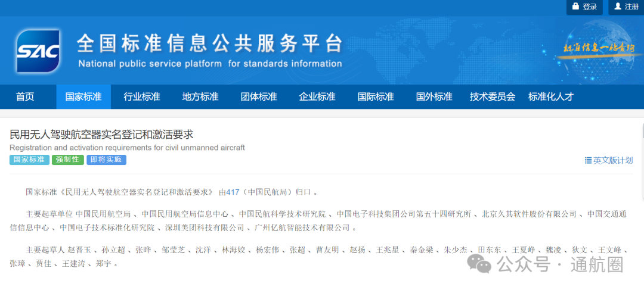Image resolution: width=644 pixels, height=290 pixels.
Task: Click the drafter name 赵晋玉
Action: tap(80, 250)
